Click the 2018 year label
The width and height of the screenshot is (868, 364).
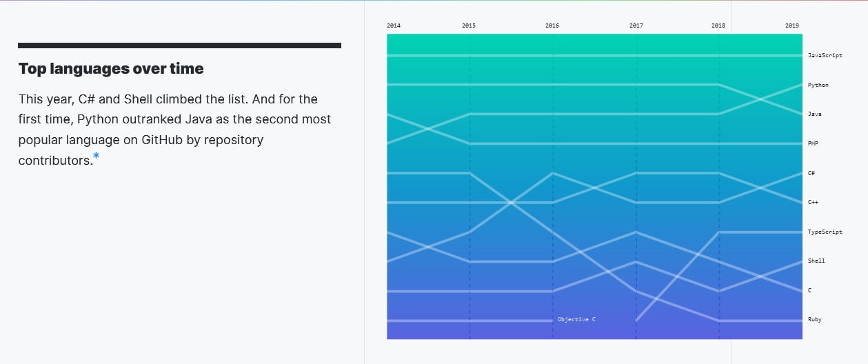[x=718, y=26]
